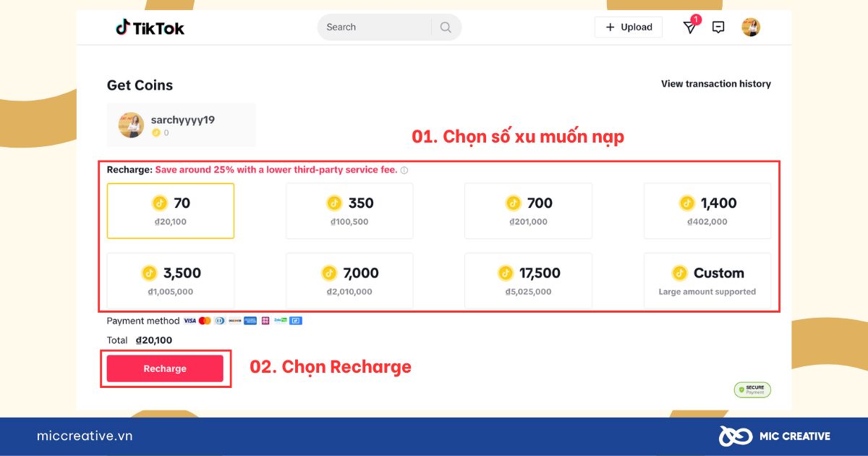Screen dimensions: 868x456
Task: Open View transaction history link
Action: (715, 84)
